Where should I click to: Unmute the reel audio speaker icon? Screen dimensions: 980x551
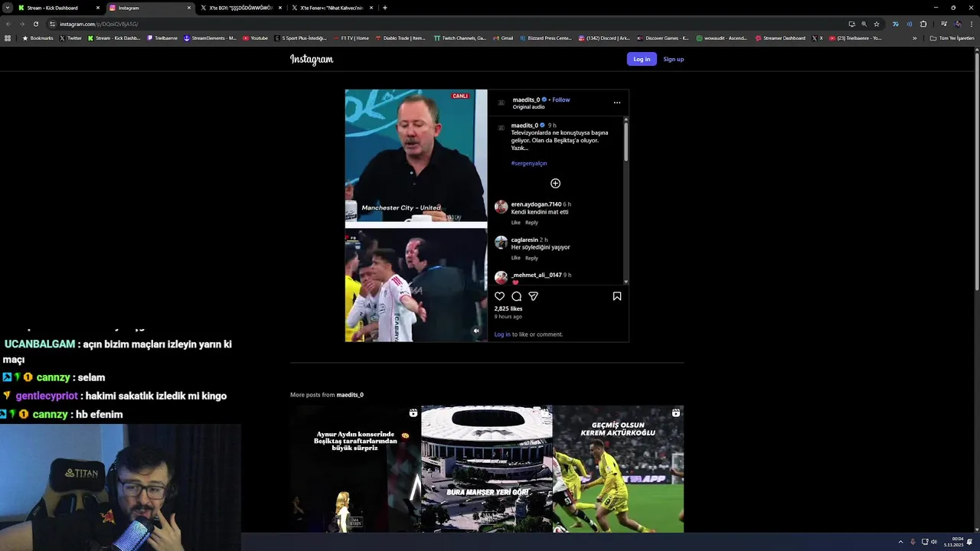pos(476,331)
